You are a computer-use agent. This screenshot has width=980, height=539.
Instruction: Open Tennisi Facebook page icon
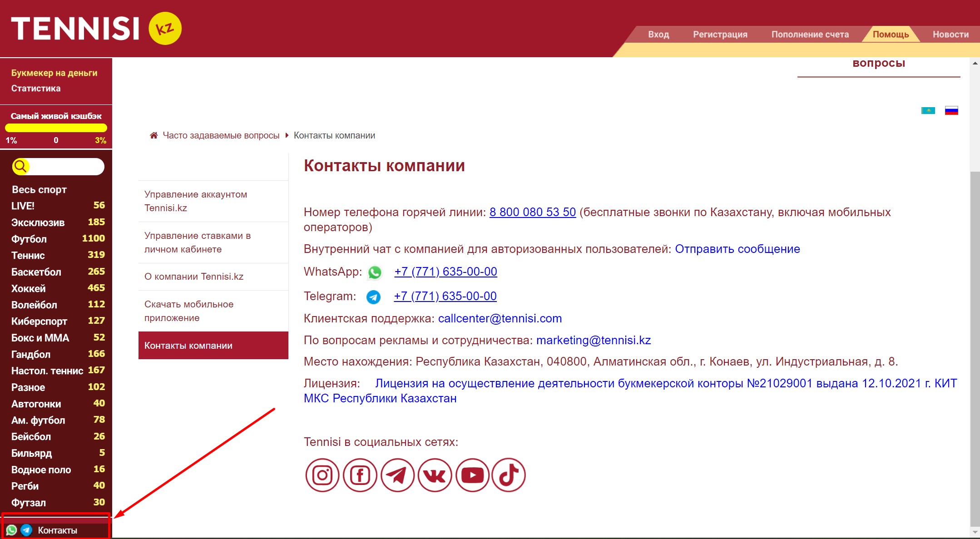pos(360,475)
